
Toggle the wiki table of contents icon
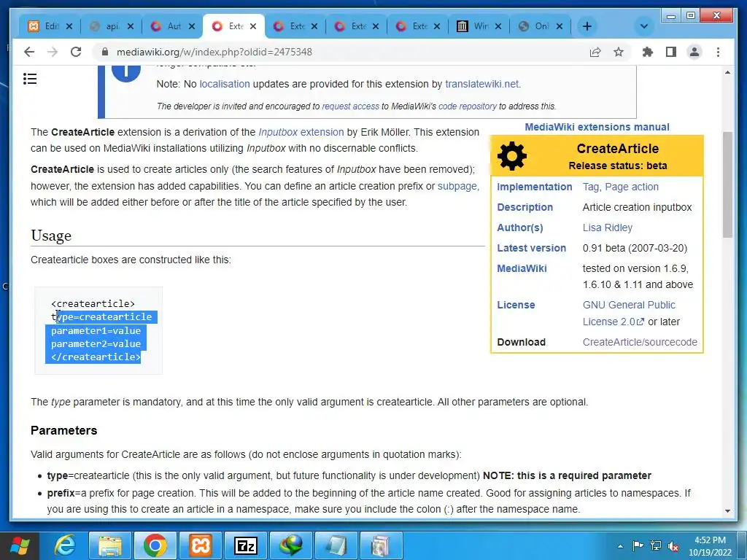(x=30, y=79)
